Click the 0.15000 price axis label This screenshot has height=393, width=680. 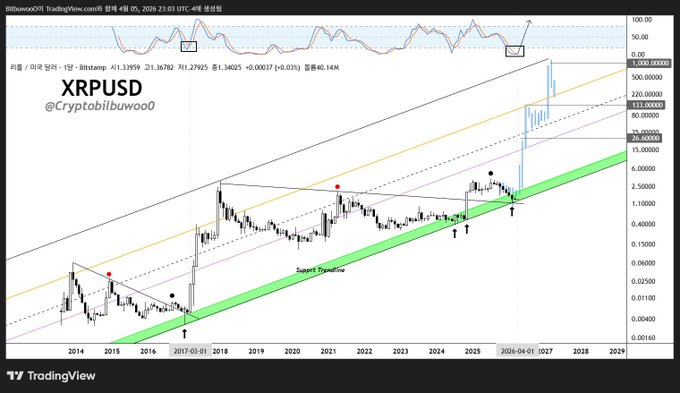pos(644,244)
